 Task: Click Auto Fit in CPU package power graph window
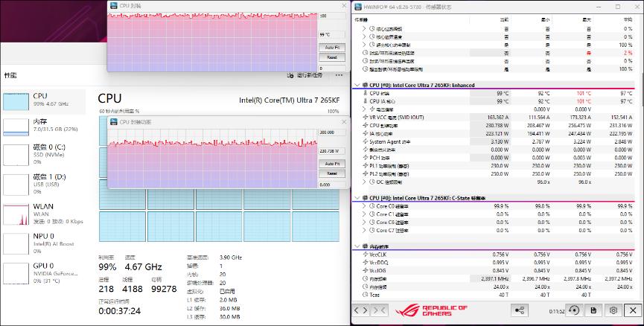[332, 164]
